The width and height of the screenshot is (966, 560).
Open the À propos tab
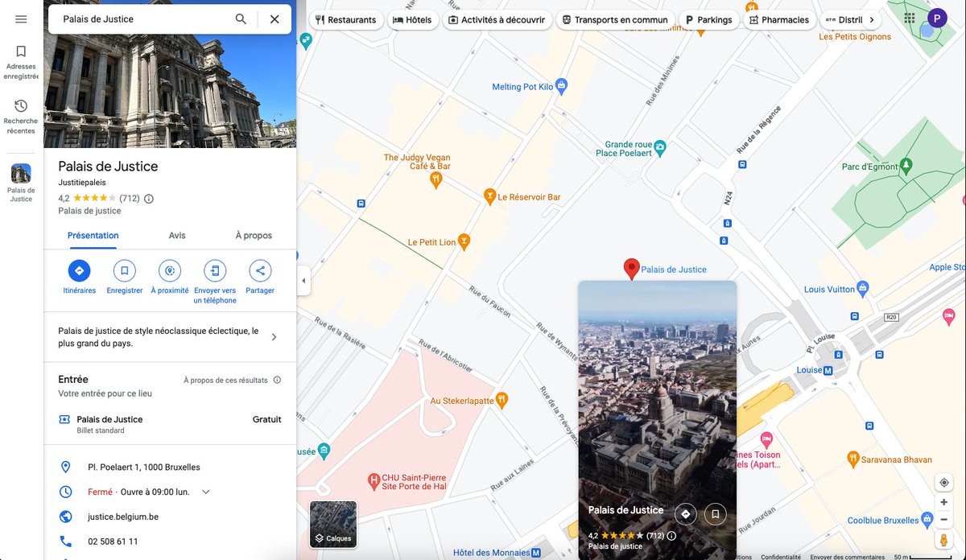click(x=254, y=235)
